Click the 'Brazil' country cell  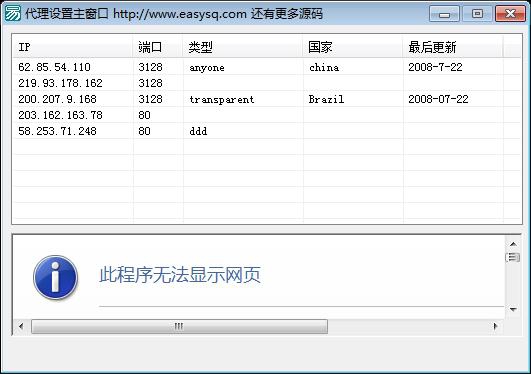326,99
